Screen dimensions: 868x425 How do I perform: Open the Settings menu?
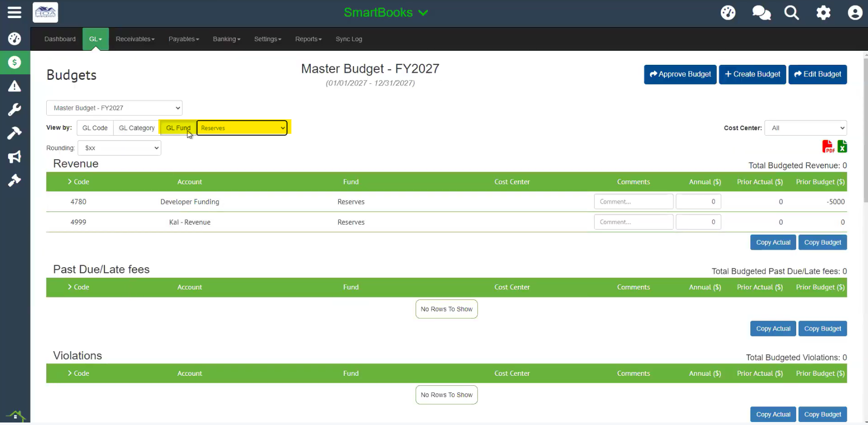268,39
